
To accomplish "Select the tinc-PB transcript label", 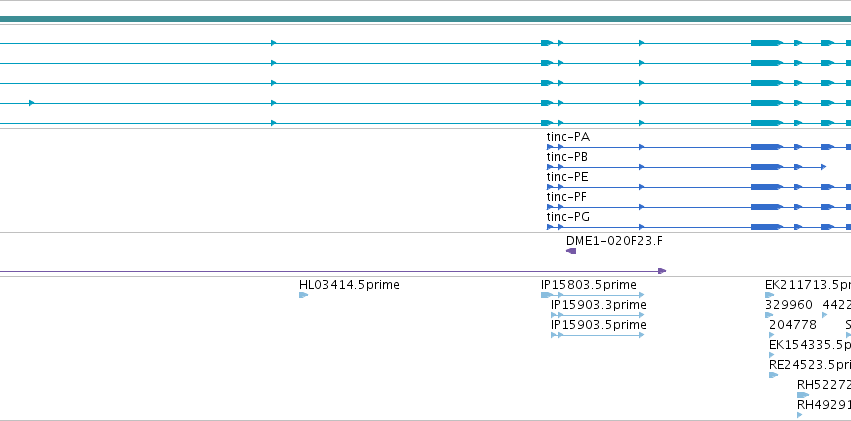I will click(x=567, y=157).
